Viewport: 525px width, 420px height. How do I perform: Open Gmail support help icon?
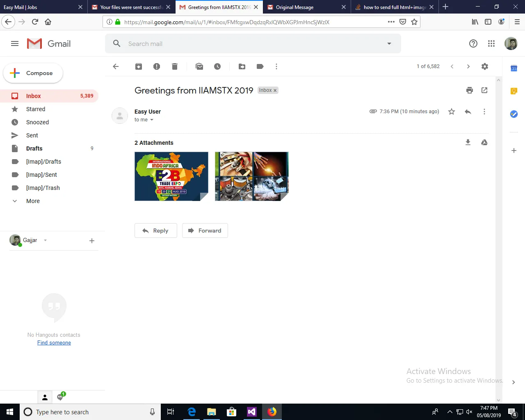(473, 43)
